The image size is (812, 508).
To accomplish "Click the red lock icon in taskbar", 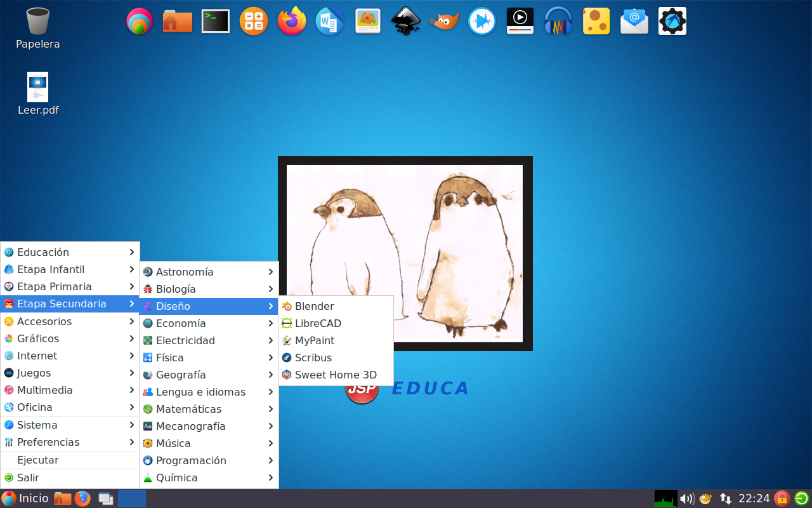I will tap(782, 498).
